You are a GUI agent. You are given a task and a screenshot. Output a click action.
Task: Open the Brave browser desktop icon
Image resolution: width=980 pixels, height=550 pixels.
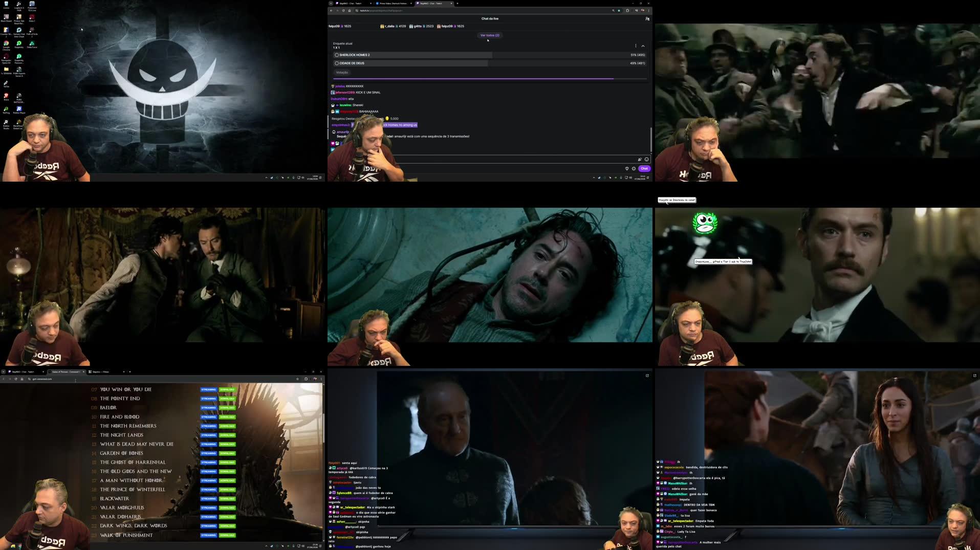point(6,97)
